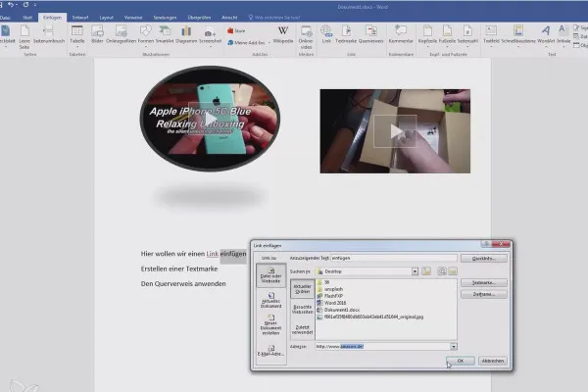Switch to the Ansicht ribbon tab
588x392 pixels.
tap(229, 18)
